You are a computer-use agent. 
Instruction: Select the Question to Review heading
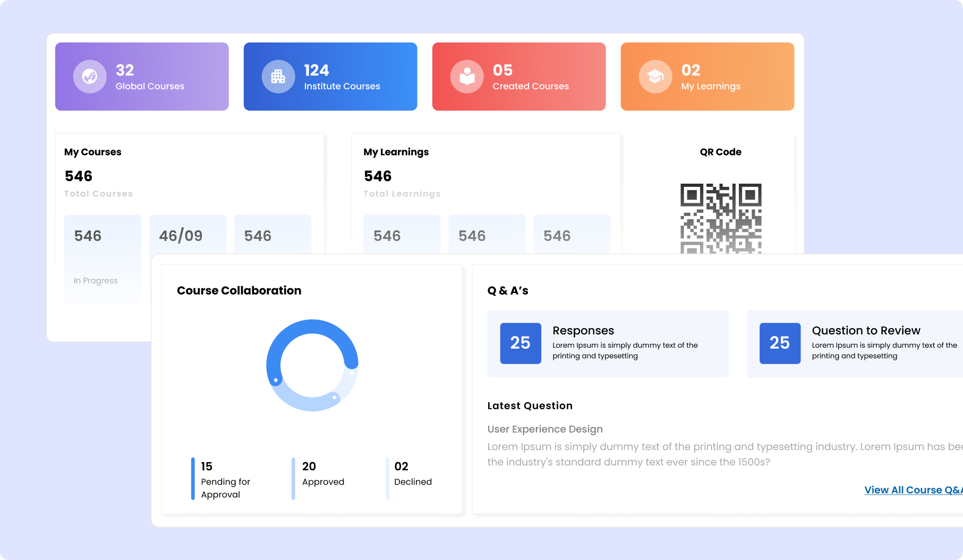[866, 330]
